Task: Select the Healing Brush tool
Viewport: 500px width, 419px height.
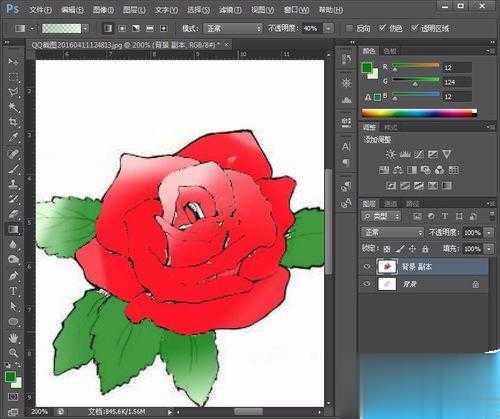Action: point(13,153)
